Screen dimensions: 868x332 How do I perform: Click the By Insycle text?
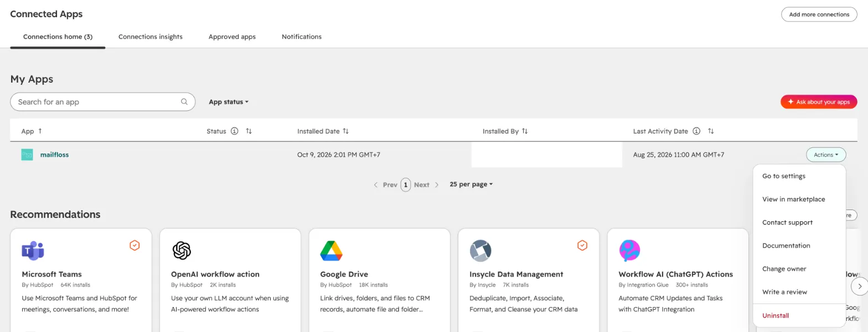click(483, 285)
